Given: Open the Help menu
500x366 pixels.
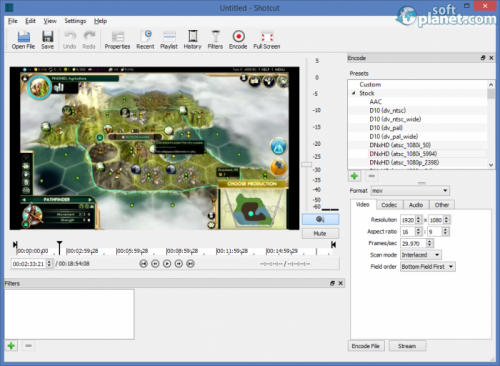Looking at the screenshot, I should 100,21.
